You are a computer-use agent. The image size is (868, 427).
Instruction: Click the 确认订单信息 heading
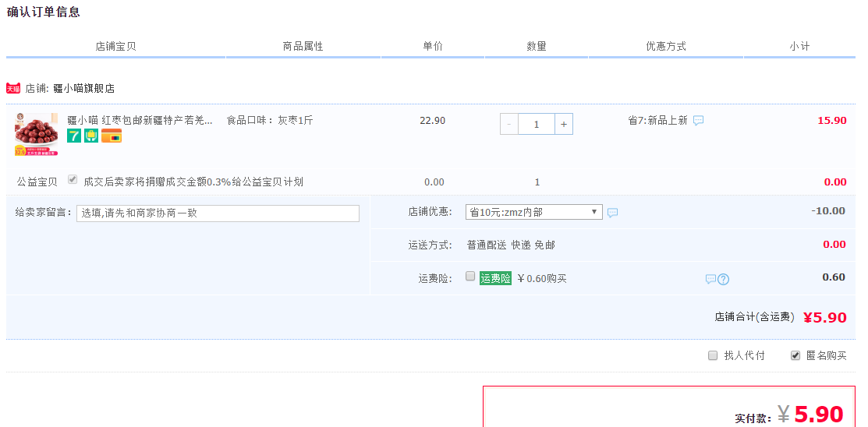(43, 12)
